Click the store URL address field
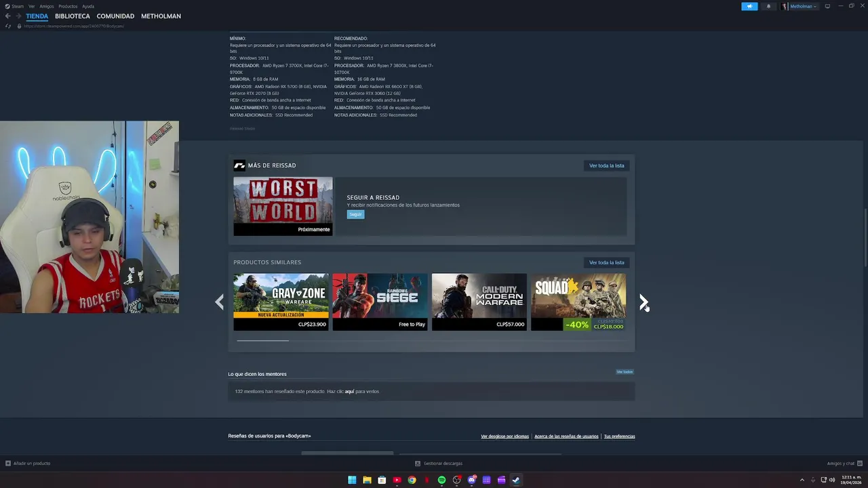The image size is (868, 488). tap(75, 26)
